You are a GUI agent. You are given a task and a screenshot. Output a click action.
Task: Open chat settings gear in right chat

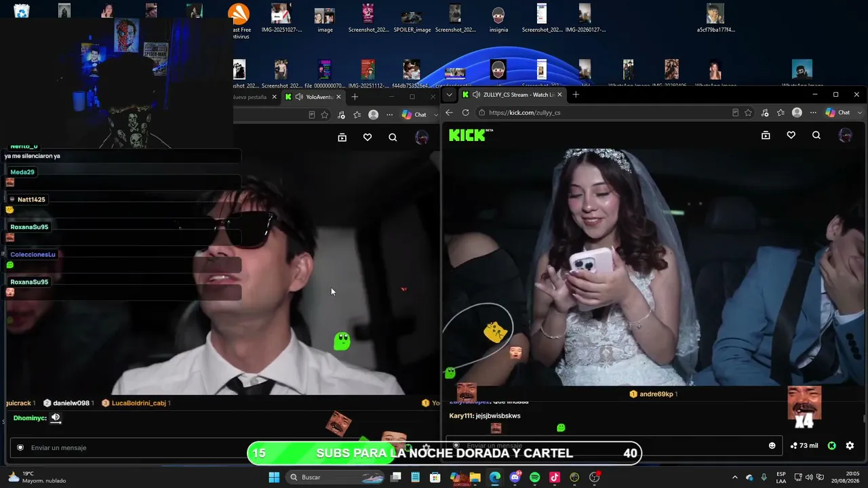pos(850,445)
